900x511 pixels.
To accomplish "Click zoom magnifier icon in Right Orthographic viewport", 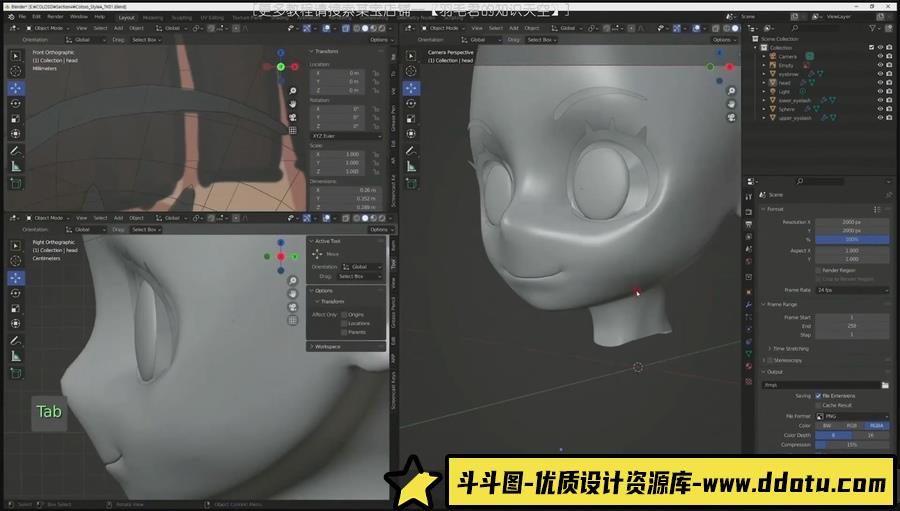I will point(293,281).
